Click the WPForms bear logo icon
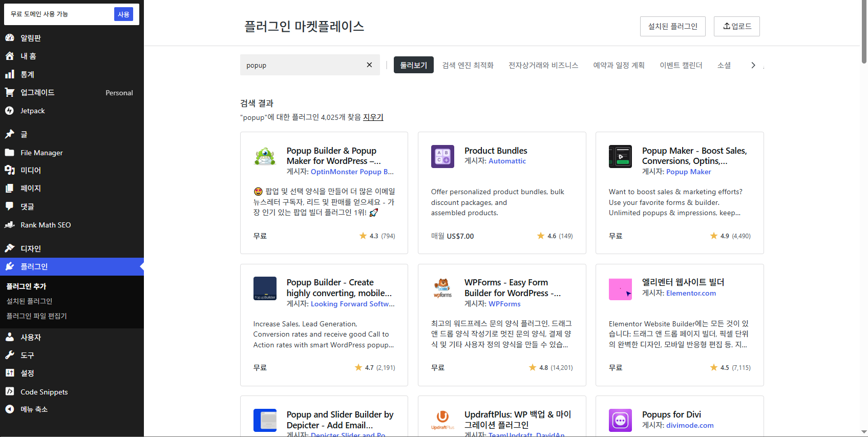 point(442,288)
